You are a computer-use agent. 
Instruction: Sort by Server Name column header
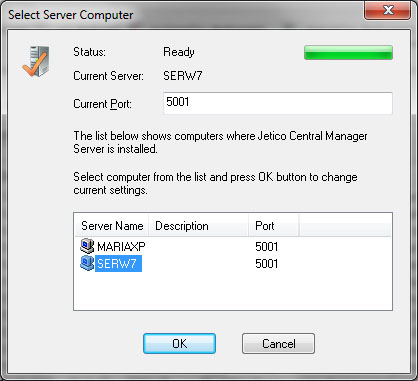point(112,226)
